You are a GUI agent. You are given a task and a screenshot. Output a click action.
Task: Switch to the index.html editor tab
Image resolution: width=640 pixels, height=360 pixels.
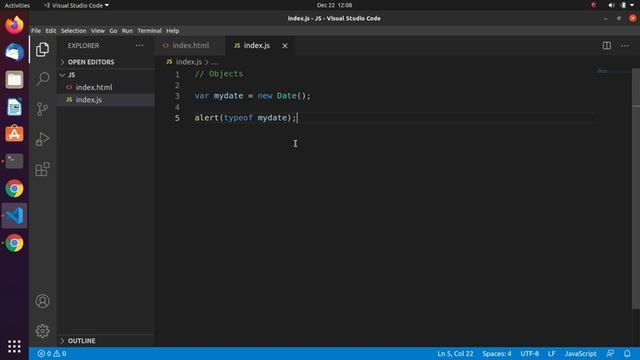[190, 46]
